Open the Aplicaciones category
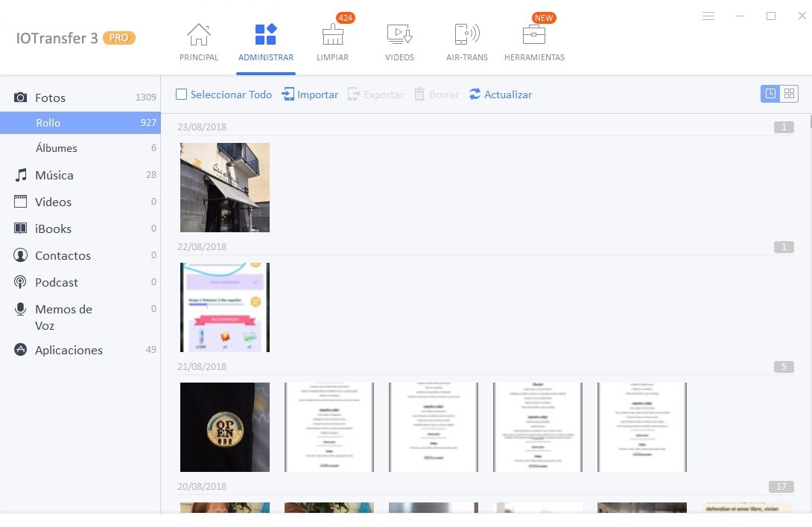The width and height of the screenshot is (812, 527). coord(80,350)
